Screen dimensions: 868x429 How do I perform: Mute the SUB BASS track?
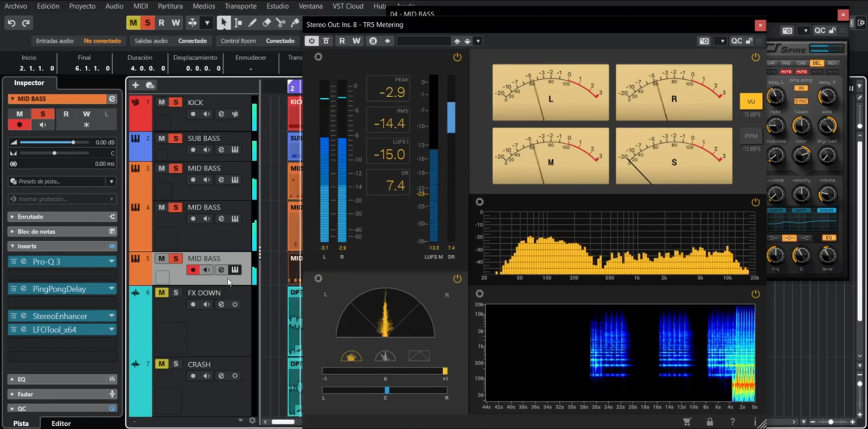coord(162,138)
